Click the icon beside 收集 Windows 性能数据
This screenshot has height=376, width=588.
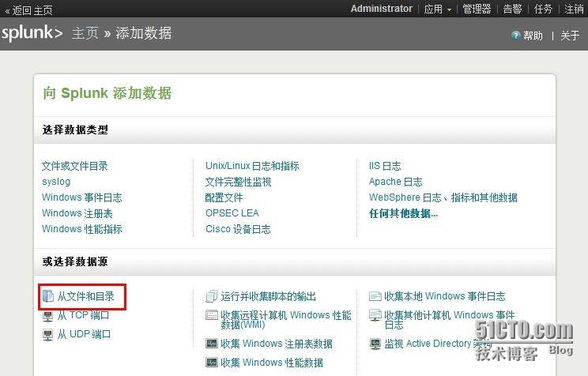pyautogui.click(x=212, y=362)
